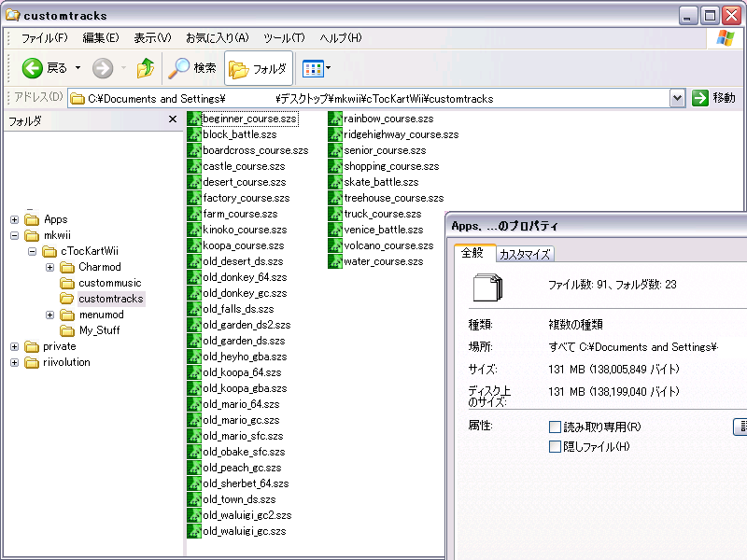Open the ヘルプ(H) menu
747x560 pixels.
(x=341, y=38)
